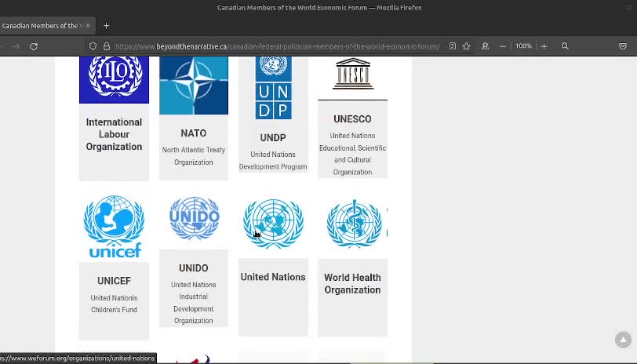Image resolution: width=637 pixels, height=364 pixels.
Task: Click United Nations Development Program text
Action: 273,161
